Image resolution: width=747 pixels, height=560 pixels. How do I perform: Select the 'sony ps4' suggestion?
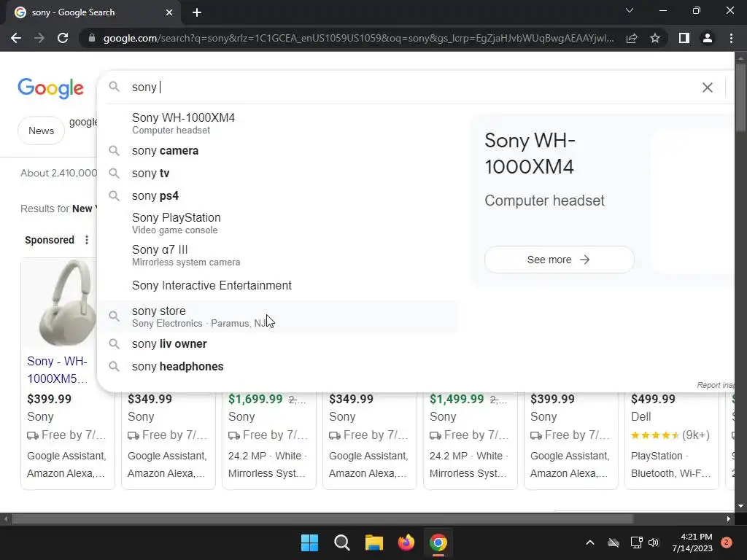(279, 195)
